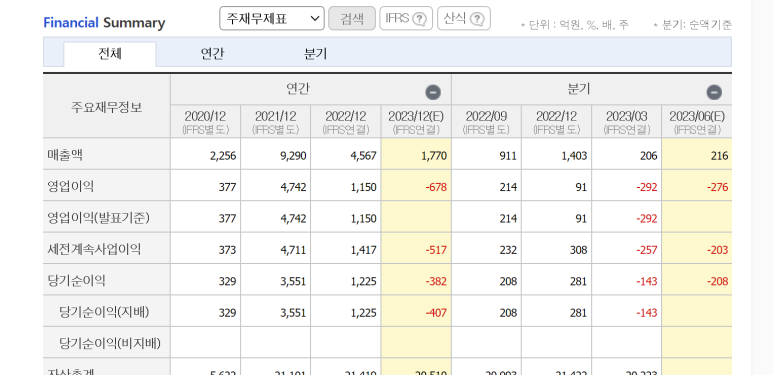Viewport: 773px width, 375px height.
Task: Switch to the 연간 tab
Action: tap(213, 54)
